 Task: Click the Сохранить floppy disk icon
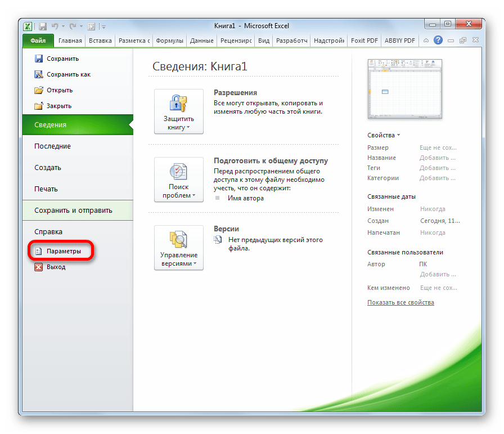pyautogui.click(x=39, y=59)
